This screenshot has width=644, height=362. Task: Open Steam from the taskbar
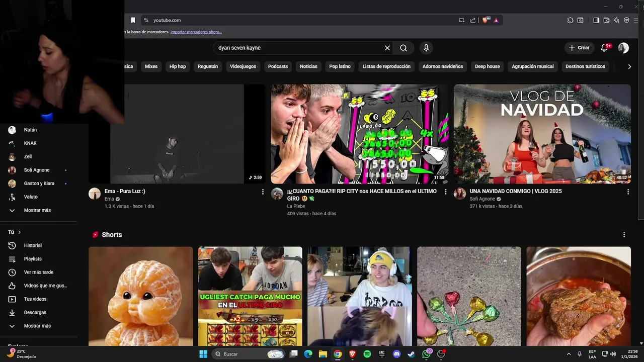(412, 354)
